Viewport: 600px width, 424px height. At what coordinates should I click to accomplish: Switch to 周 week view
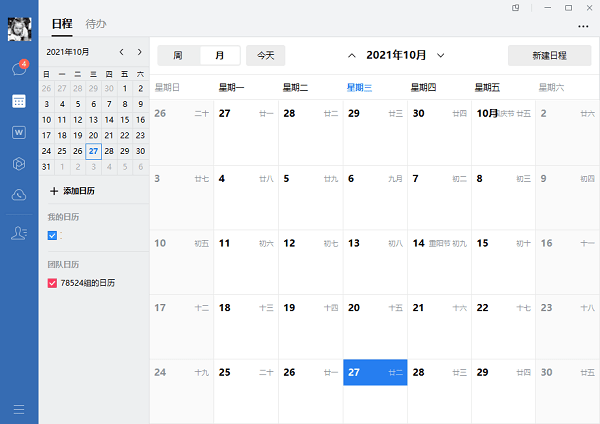(178, 55)
